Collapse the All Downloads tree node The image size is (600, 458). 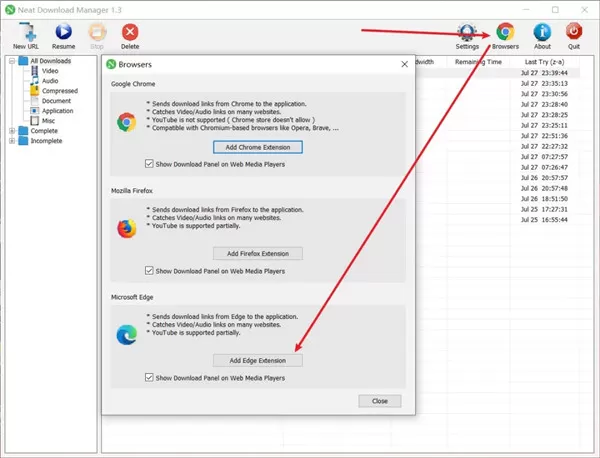12,61
